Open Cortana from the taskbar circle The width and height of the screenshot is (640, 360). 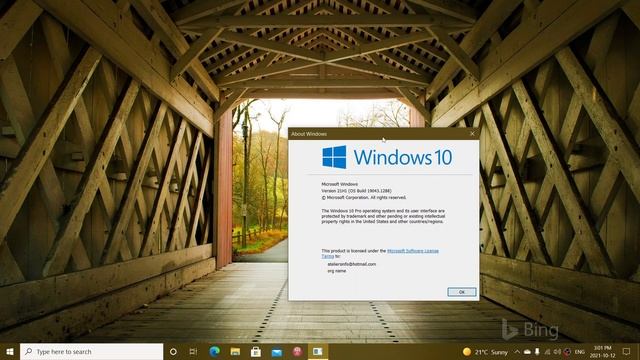click(x=173, y=351)
